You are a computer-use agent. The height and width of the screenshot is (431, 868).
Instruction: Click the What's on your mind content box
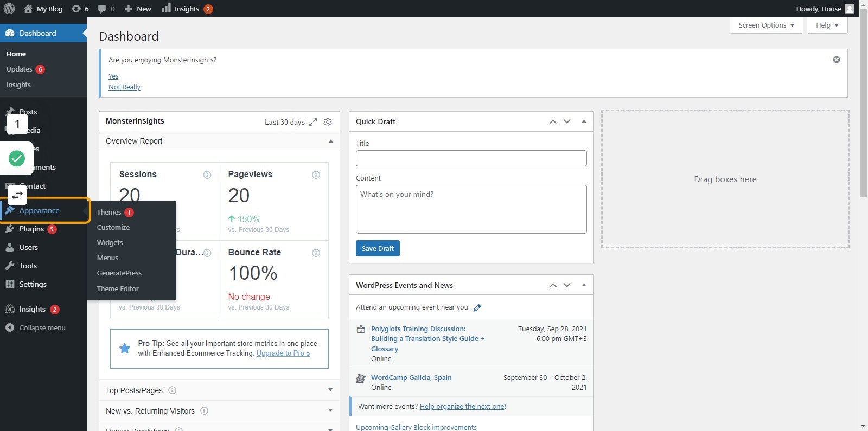coord(471,209)
